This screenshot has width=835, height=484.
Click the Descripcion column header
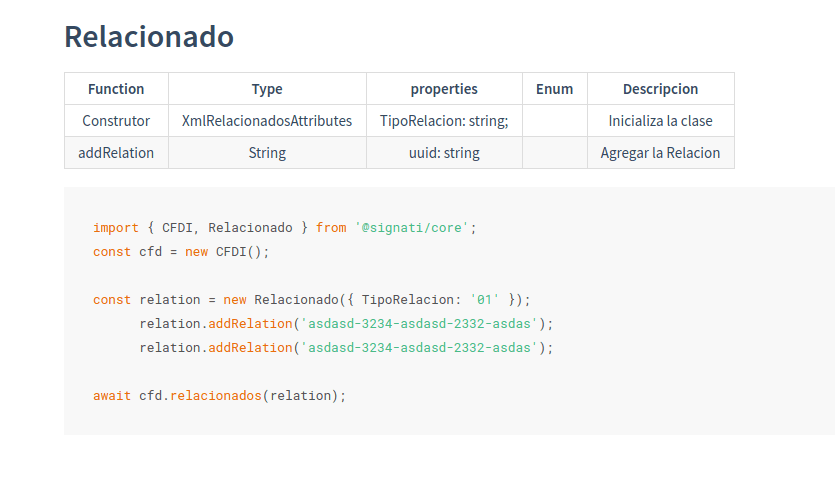click(x=660, y=89)
